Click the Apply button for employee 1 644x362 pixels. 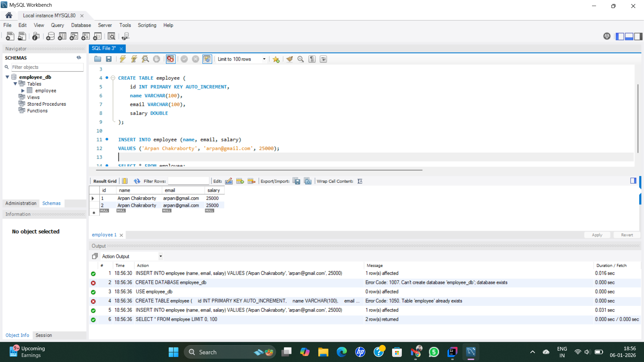597,235
